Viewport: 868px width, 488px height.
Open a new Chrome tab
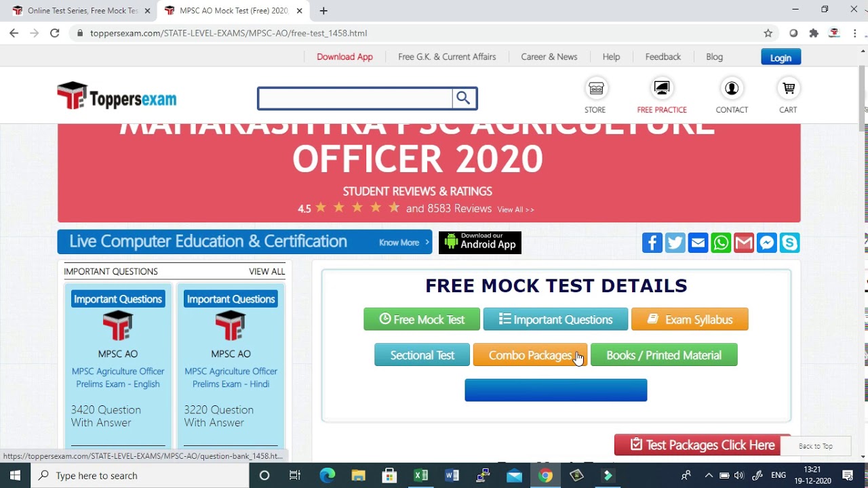click(323, 11)
